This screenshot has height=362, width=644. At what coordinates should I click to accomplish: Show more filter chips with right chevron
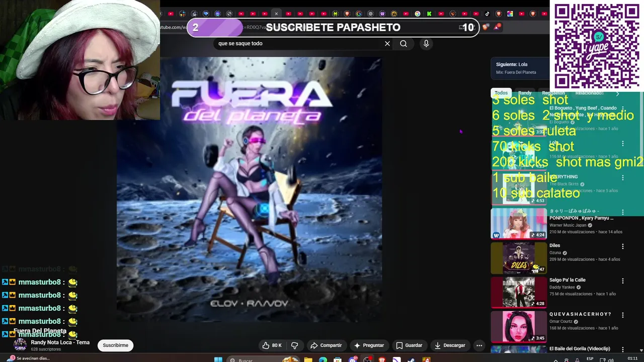point(617,93)
